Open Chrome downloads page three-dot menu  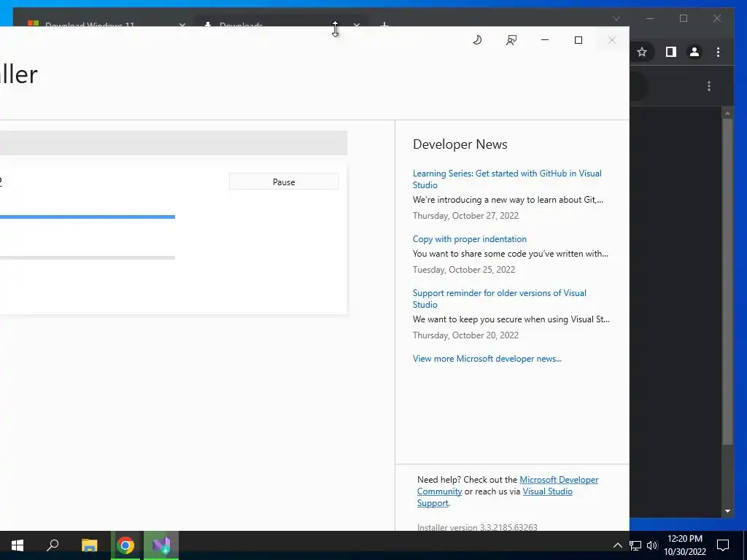709,86
